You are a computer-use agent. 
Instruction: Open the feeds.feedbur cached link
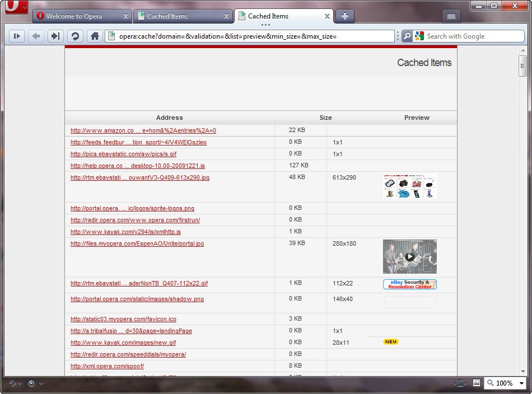[x=138, y=142]
